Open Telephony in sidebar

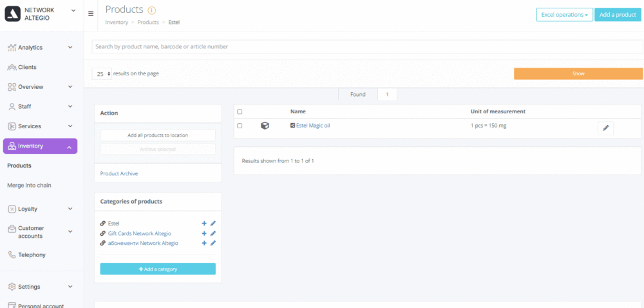pos(32,255)
